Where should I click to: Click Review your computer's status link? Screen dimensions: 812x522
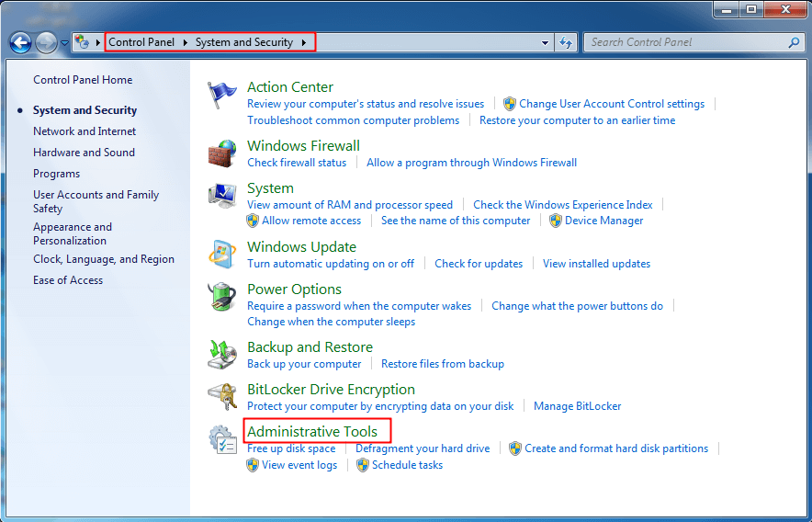click(x=366, y=104)
